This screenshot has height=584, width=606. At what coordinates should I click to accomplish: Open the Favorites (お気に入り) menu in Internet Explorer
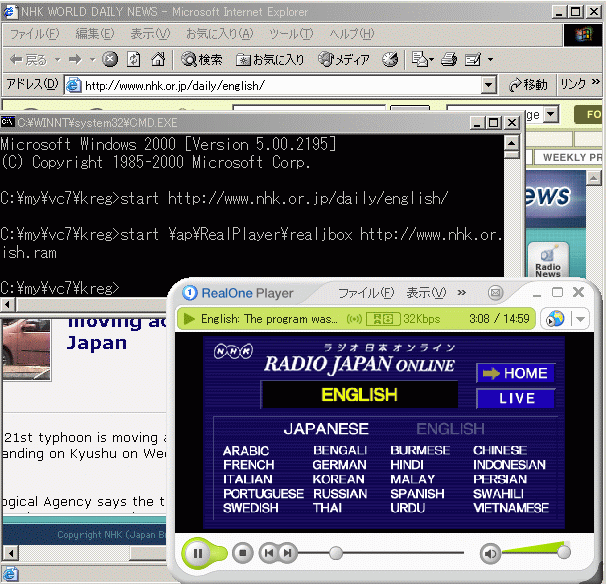pyautogui.click(x=220, y=34)
